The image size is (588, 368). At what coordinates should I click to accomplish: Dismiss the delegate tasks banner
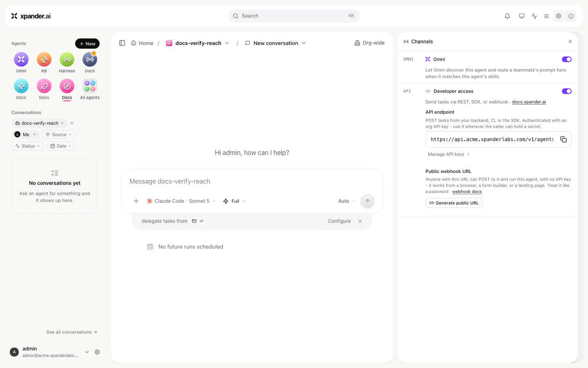[x=360, y=221]
